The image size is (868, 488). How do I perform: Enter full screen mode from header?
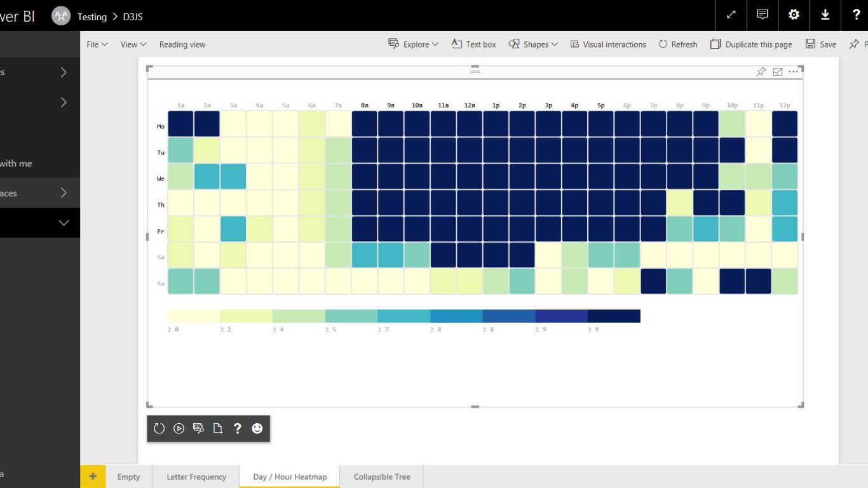point(731,15)
